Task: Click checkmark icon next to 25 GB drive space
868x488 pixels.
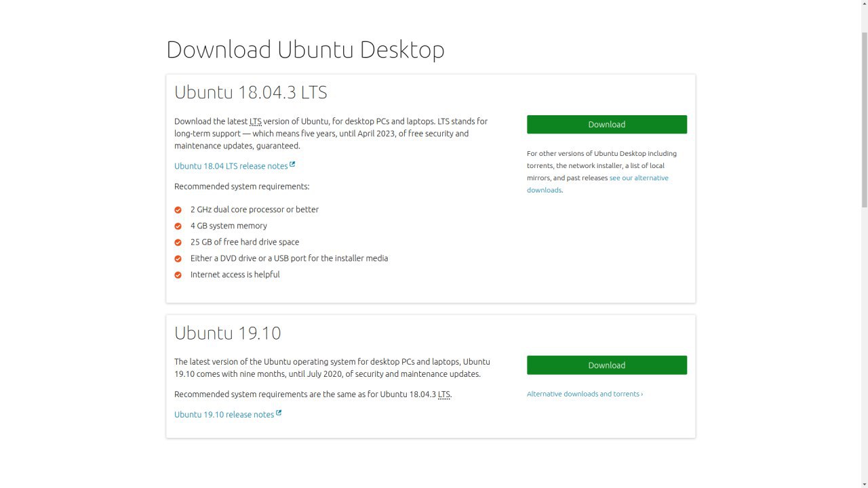Action: [178, 243]
